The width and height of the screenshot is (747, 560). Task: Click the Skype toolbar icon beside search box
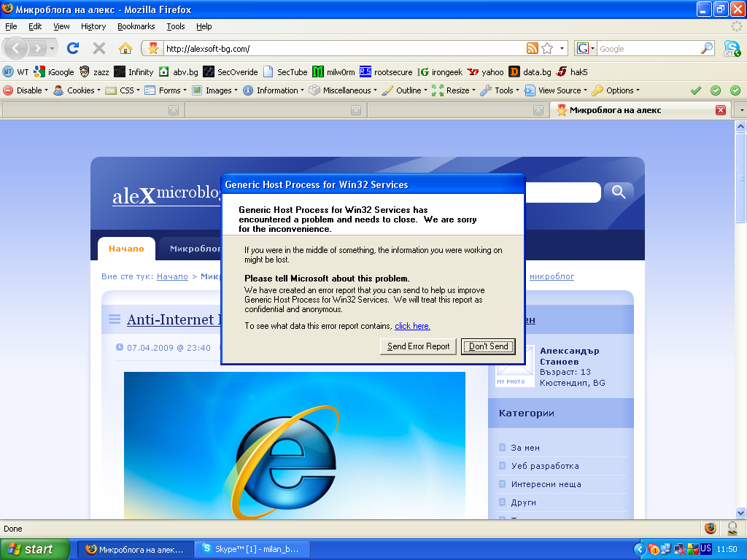point(732,48)
